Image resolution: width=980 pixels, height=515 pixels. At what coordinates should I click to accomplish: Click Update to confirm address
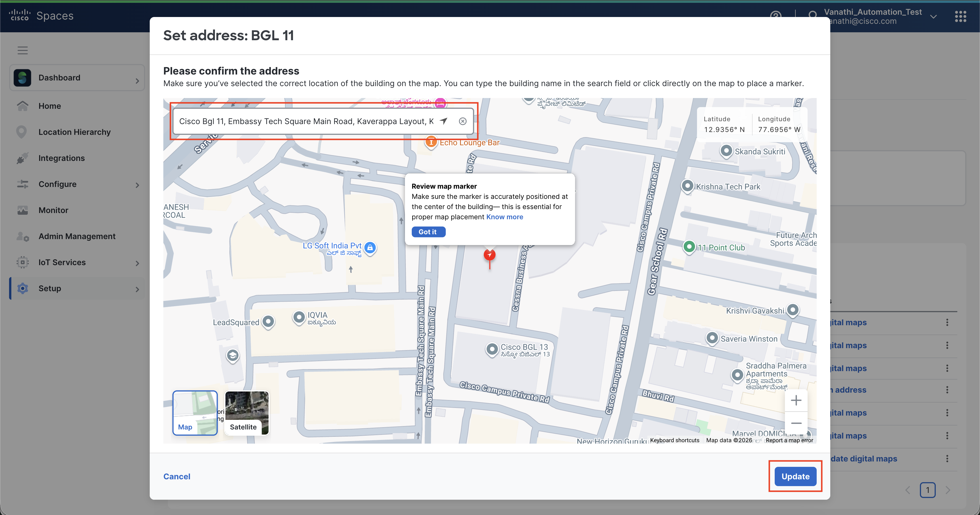tap(795, 476)
